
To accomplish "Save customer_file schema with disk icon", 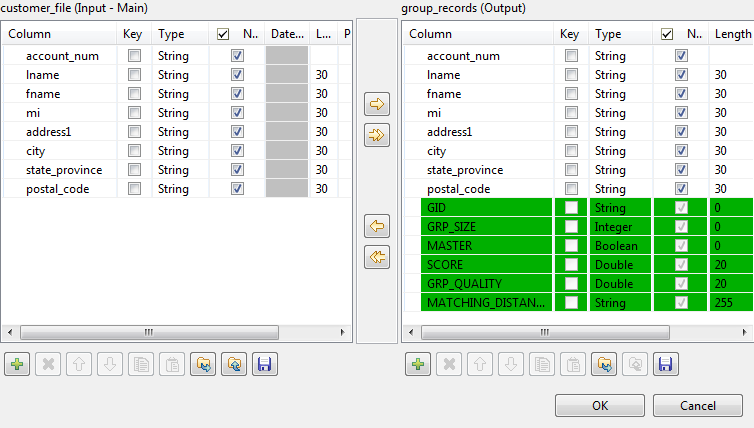I will pyautogui.click(x=265, y=365).
